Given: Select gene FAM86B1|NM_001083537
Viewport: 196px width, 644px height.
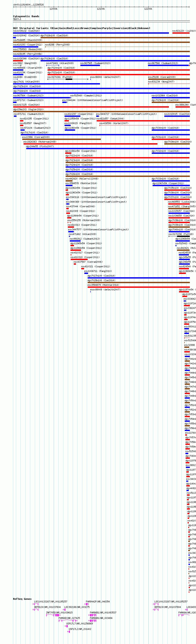Looking at the screenshot, I should (103, 613).
